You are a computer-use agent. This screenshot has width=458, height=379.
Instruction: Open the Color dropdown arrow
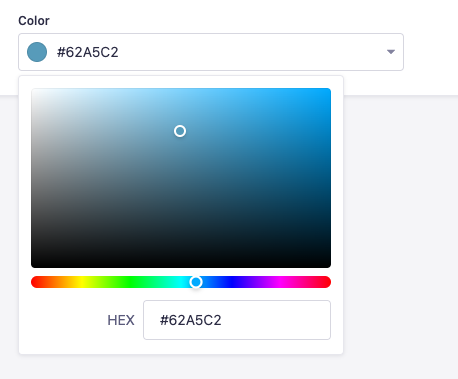click(391, 52)
